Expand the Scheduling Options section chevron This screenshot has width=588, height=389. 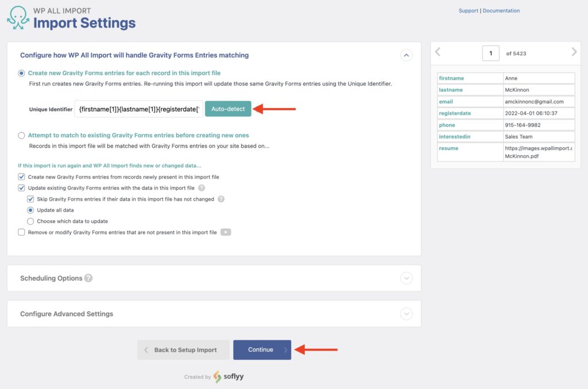pos(406,278)
